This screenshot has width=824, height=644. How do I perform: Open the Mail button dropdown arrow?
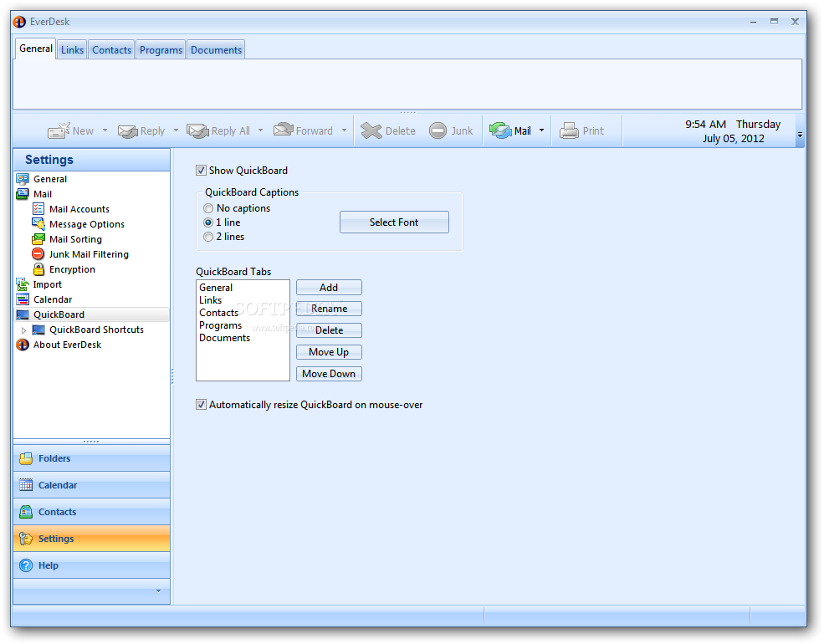tap(541, 130)
